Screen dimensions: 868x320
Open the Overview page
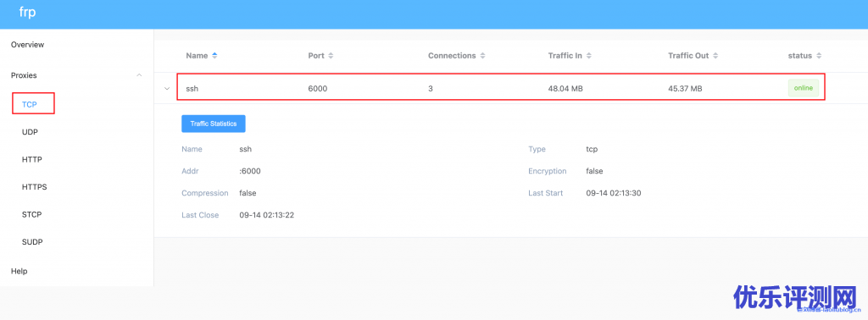[28, 45]
